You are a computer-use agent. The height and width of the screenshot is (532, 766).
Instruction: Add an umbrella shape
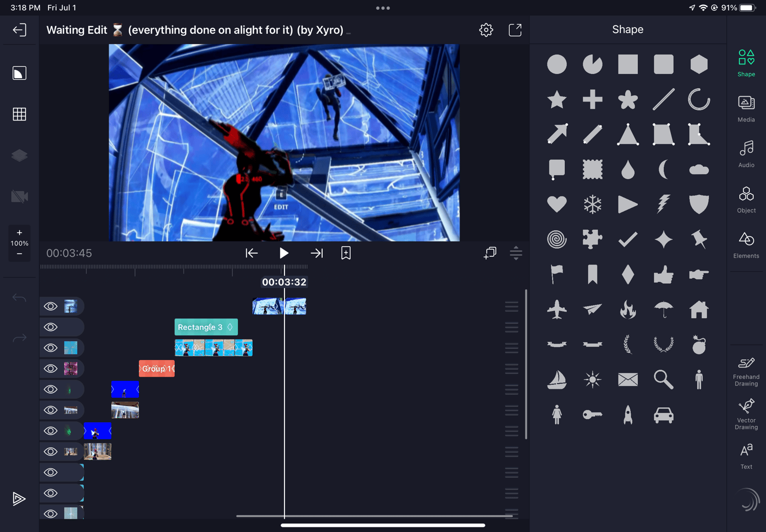point(663,309)
